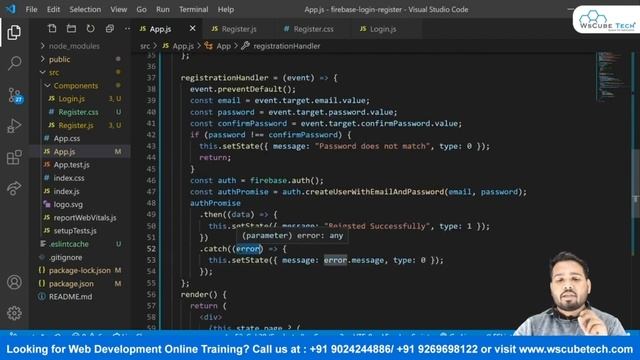Open the Run and Debug view
640x360 pixels.
(x=14, y=126)
